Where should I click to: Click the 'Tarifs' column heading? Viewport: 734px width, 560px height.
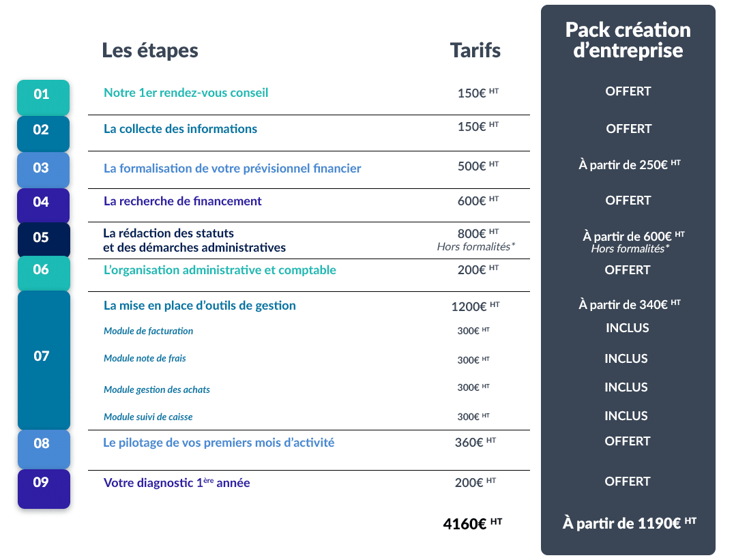475,50
